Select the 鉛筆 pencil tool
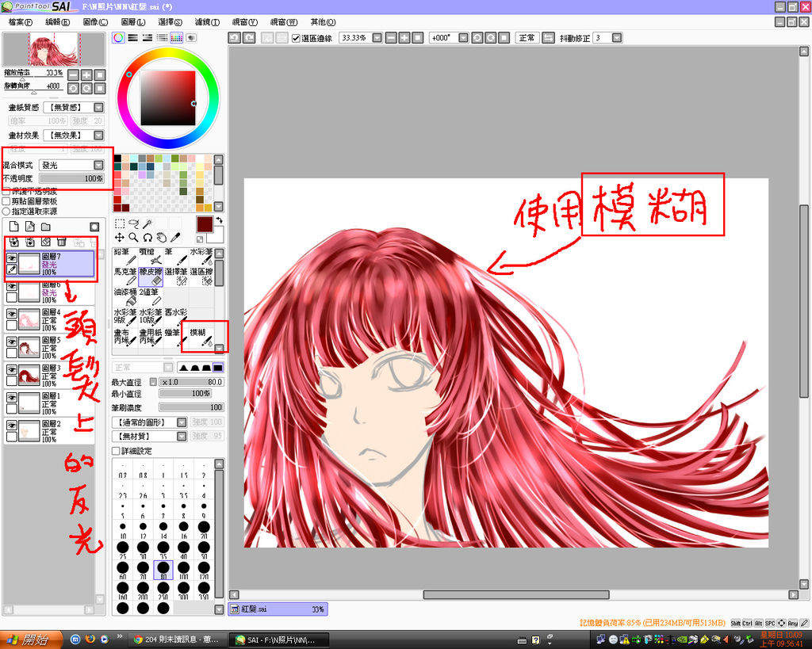Screen dimensions: 812x649 pos(124,257)
